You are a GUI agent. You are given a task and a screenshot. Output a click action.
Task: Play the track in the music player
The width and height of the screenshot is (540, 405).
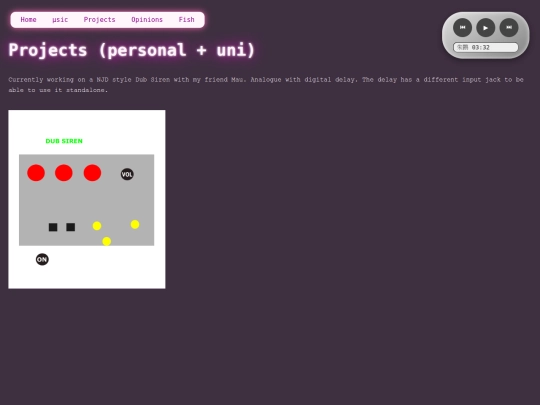[x=486, y=28]
